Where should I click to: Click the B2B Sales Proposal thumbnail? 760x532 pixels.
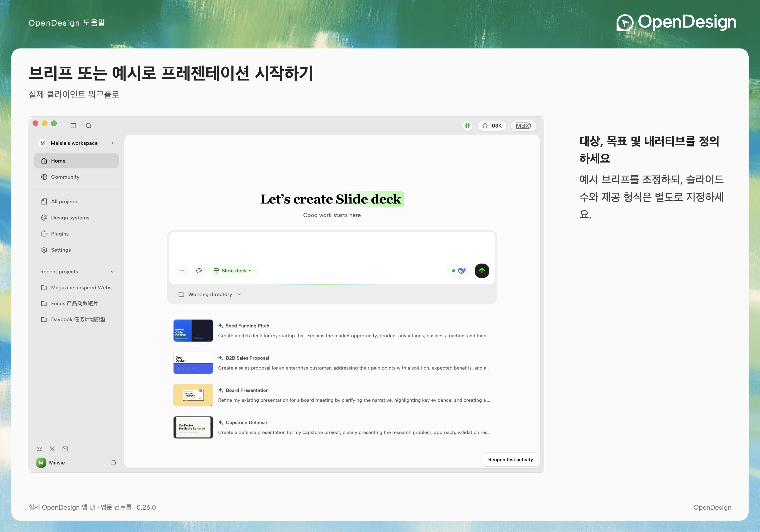tap(193, 363)
